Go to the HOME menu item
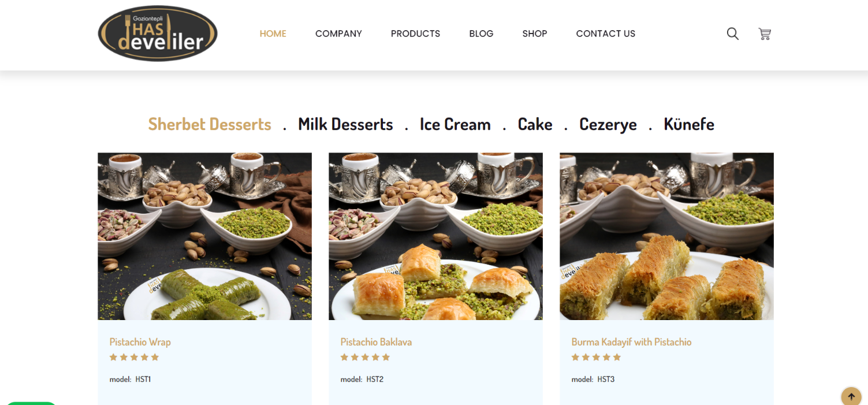 point(273,34)
